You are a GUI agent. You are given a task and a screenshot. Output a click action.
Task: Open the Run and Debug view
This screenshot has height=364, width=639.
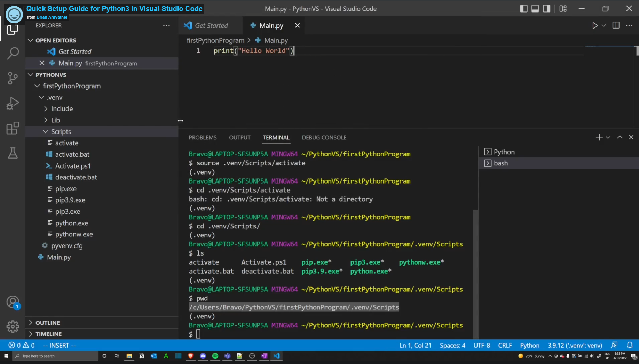point(13,103)
